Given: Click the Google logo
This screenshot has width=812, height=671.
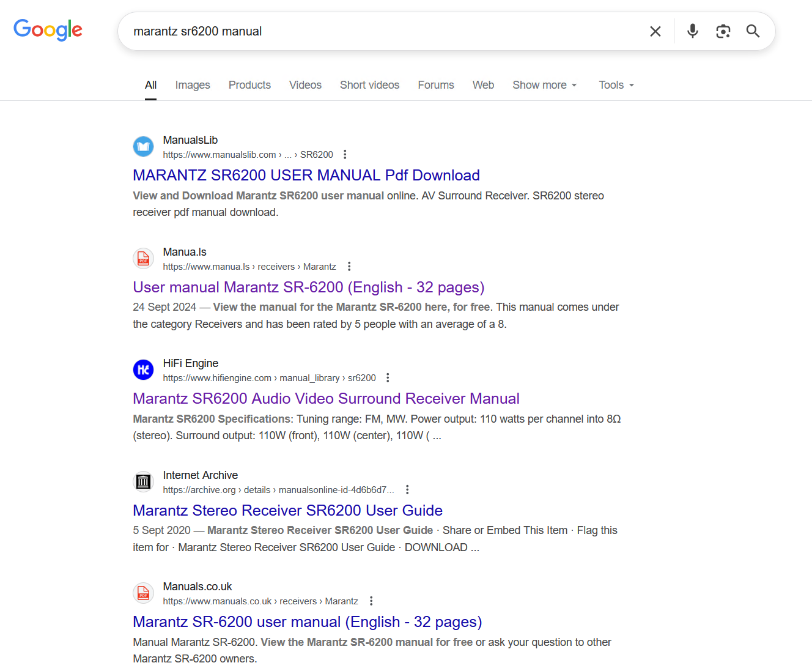Looking at the screenshot, I should pos(48,29).
